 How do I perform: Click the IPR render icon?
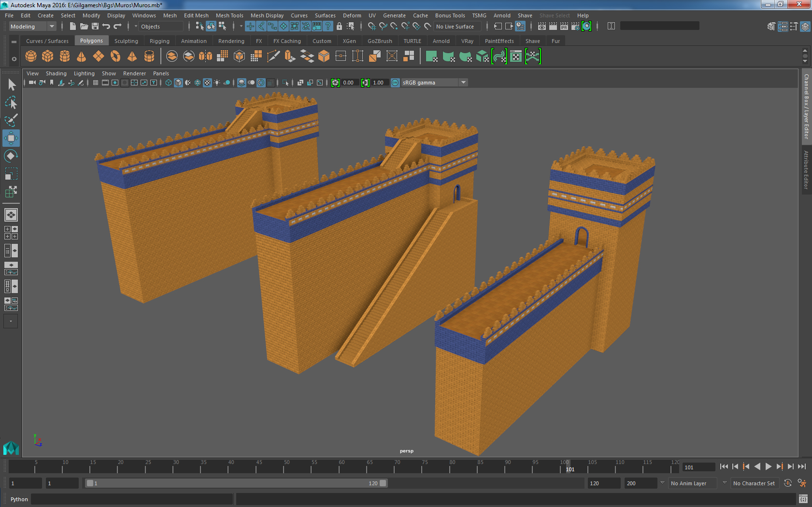(x=564, y=27)
